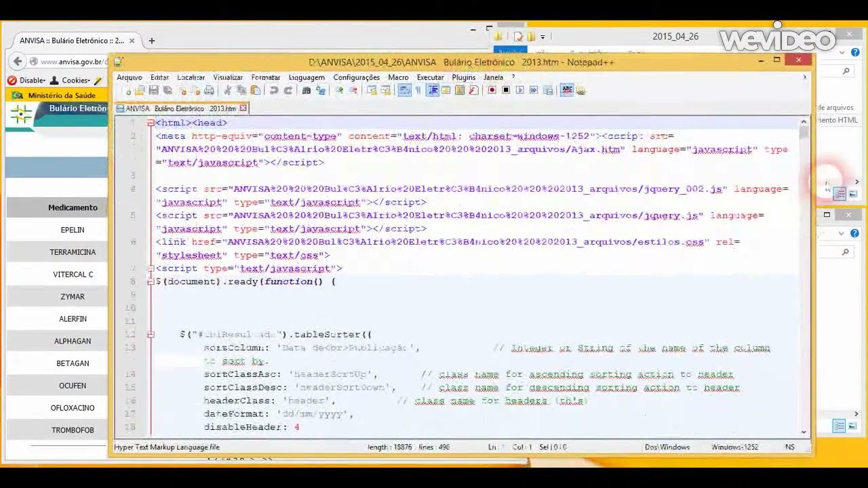
Task: Open the Localizar menu
Action: pos(191,77)
